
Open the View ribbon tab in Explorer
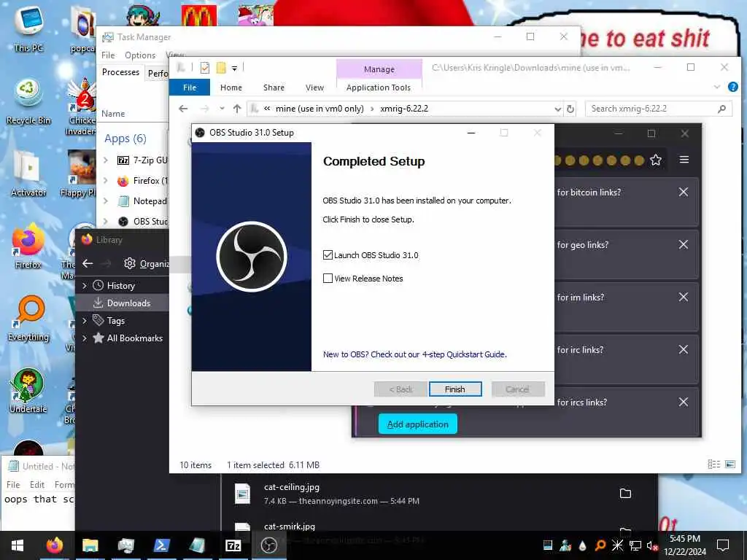pyautogui.click(x=314, y=87)
